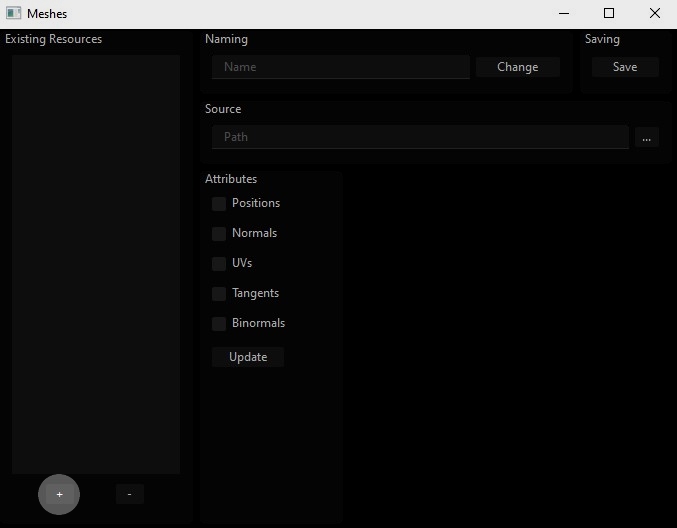Check the UVs attribute box

pos(219,263)
